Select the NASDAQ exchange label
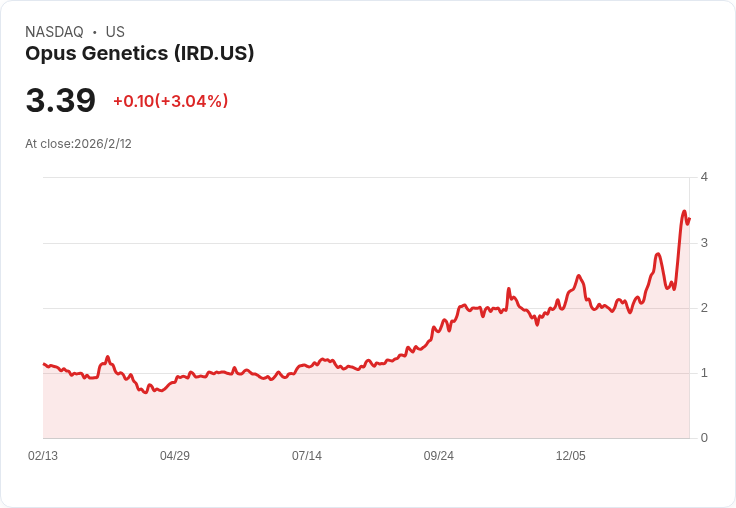Viewport: 736px width, 508px height. pyautogui.click(x=54, y=32)
